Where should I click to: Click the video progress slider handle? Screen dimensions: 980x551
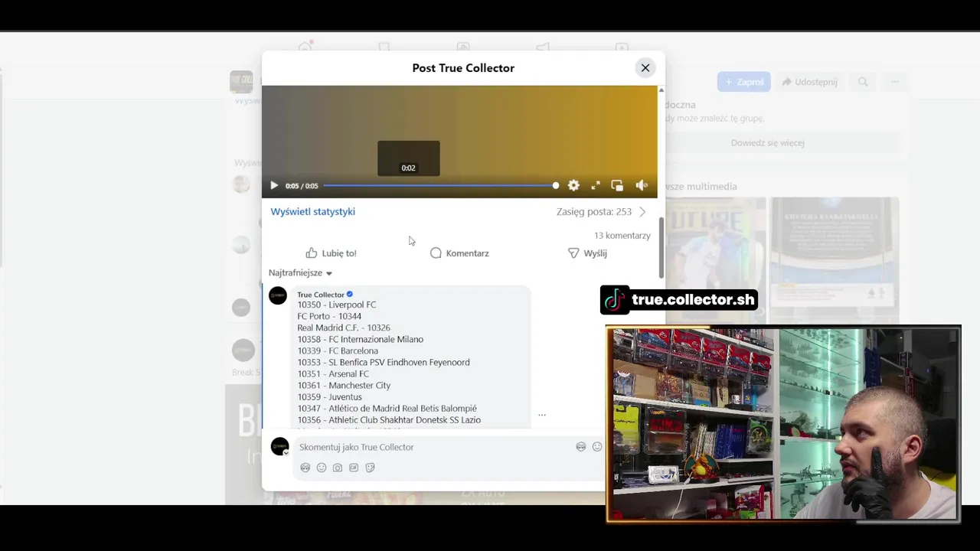[x=556, y=185]
